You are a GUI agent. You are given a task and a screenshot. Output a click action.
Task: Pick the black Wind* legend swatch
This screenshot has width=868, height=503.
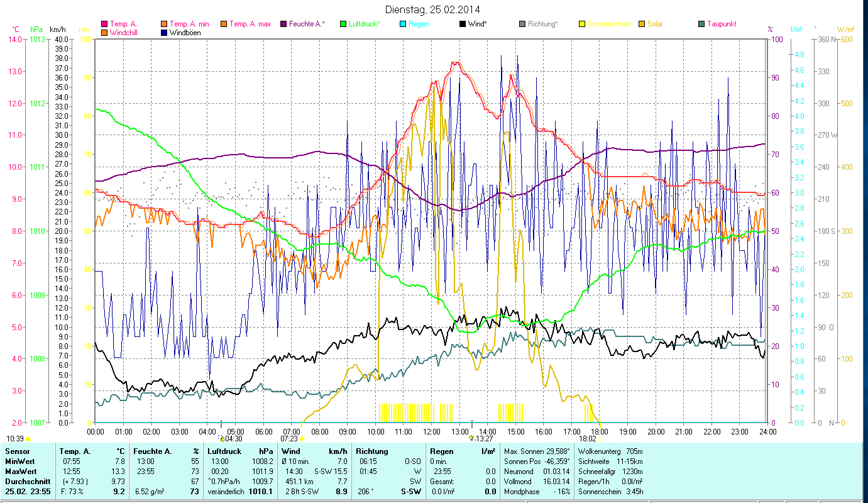[462, 25]
